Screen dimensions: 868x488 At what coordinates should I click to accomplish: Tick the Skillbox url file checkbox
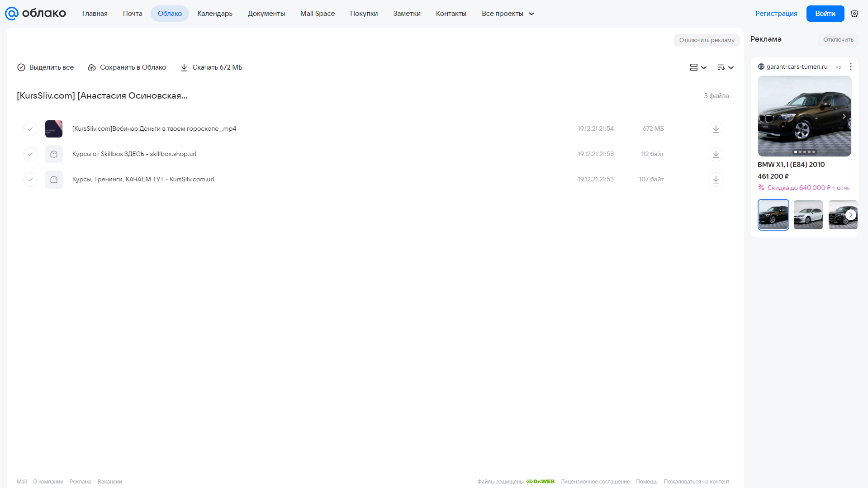click(30, 154)
